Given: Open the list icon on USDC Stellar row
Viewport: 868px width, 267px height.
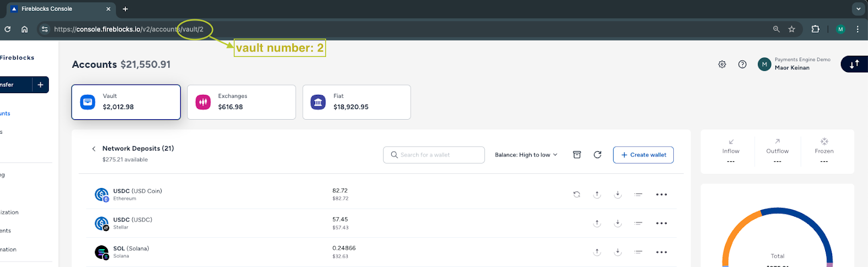Looking at the screenshot, I should coord(638,223).
